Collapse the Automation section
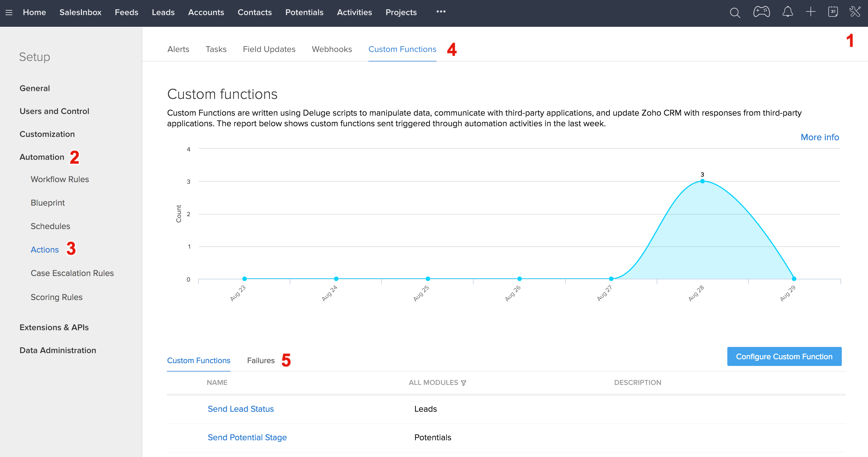This screenshot has height=457, width=868. (42, 157)
